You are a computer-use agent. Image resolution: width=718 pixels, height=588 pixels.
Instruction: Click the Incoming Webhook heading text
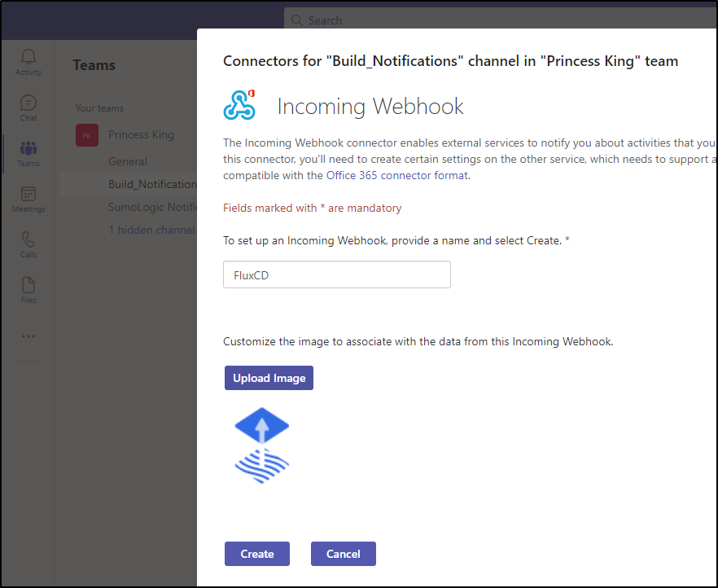click(x=370, y=106)
